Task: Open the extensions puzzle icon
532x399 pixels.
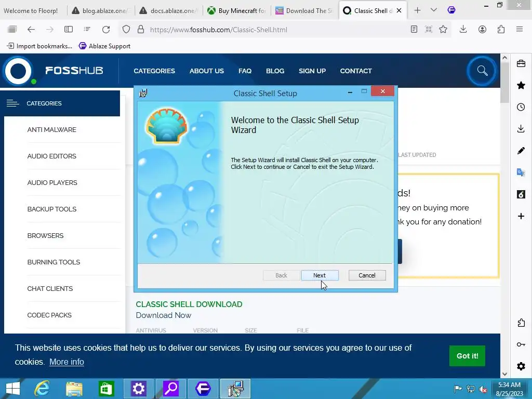Action: click(501, 30)
